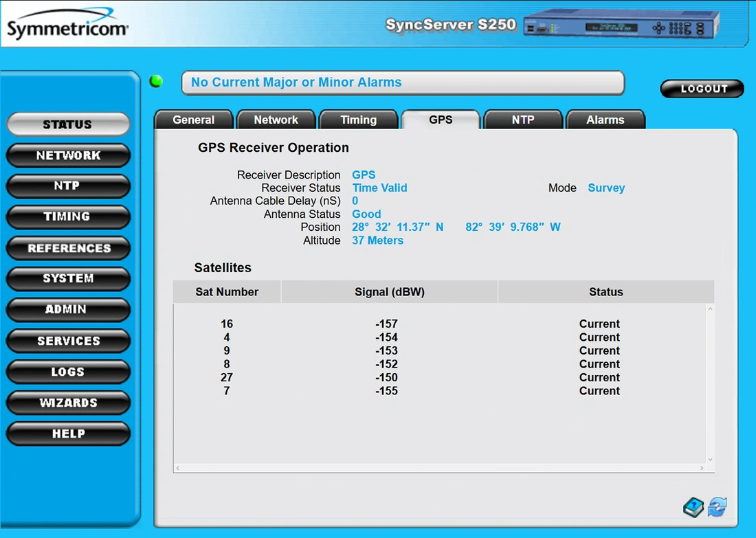756x538 pixels.
Task: Click satellite number 4
Action: pyautogui.click(x=227, y=337)
